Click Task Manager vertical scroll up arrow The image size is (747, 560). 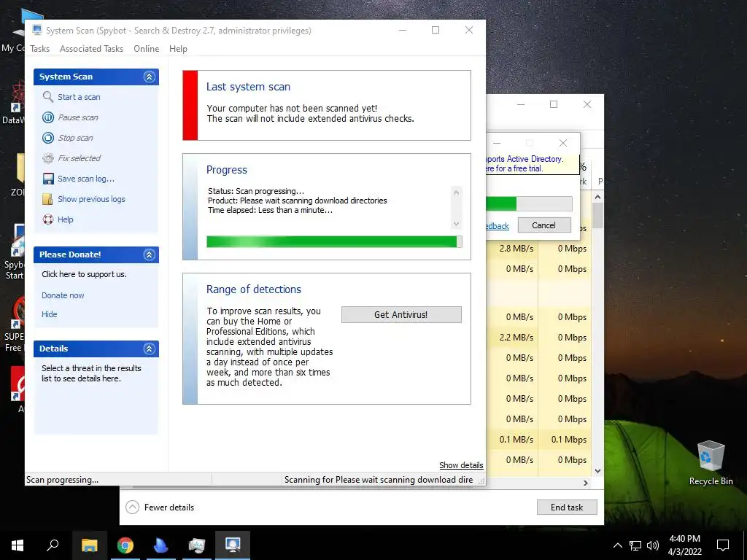[598, 197]
